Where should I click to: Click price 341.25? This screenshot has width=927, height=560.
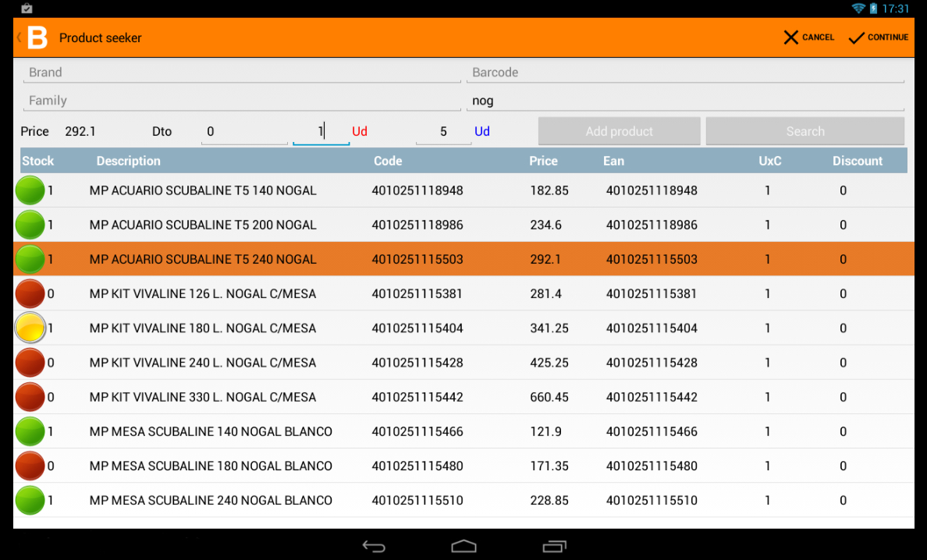click(x=549, y=328)
